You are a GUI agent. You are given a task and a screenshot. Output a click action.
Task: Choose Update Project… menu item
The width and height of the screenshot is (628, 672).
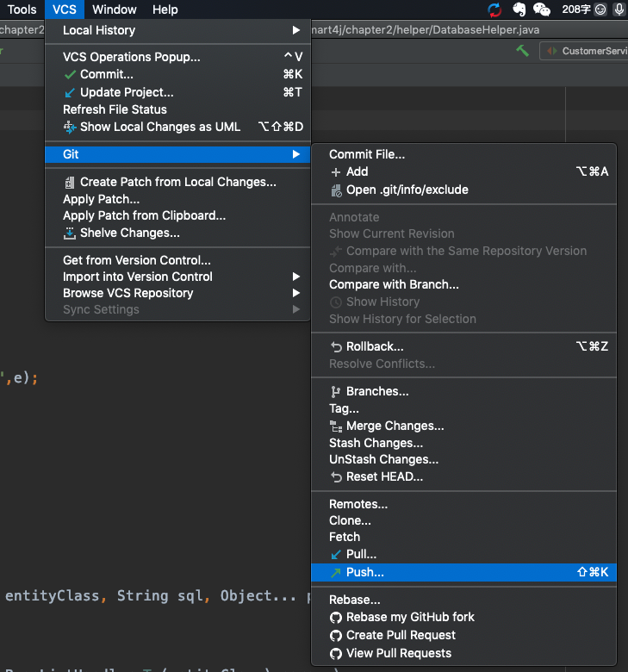pyautogui.click(x=177, y=92)
